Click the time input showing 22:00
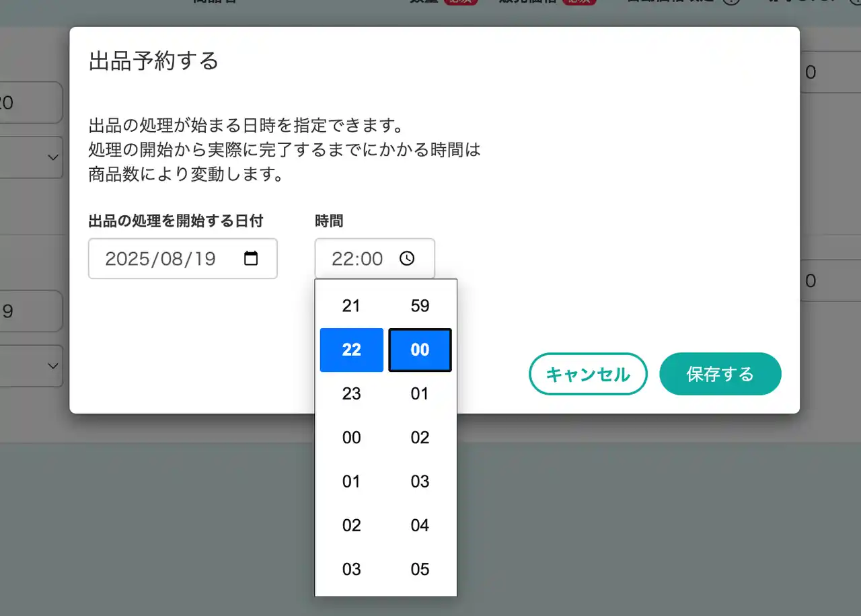Screen dimensions: 861x616 (x=357, y=258)
